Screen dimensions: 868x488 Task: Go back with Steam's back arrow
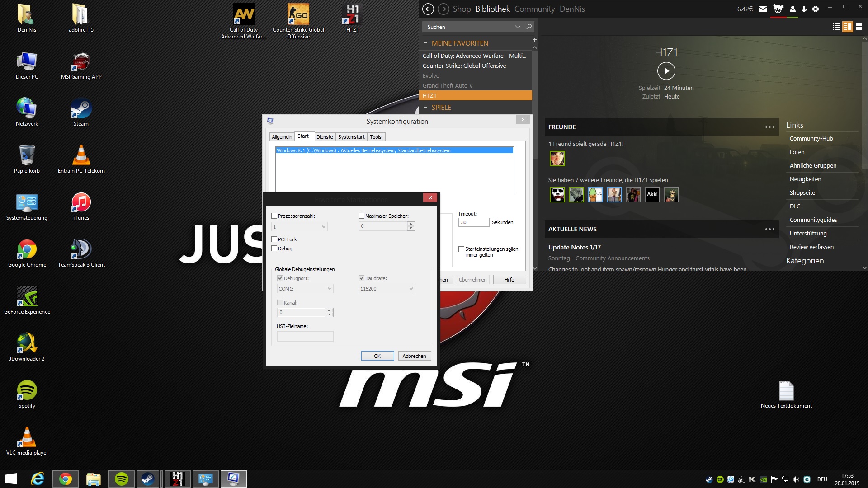point(428,9)
